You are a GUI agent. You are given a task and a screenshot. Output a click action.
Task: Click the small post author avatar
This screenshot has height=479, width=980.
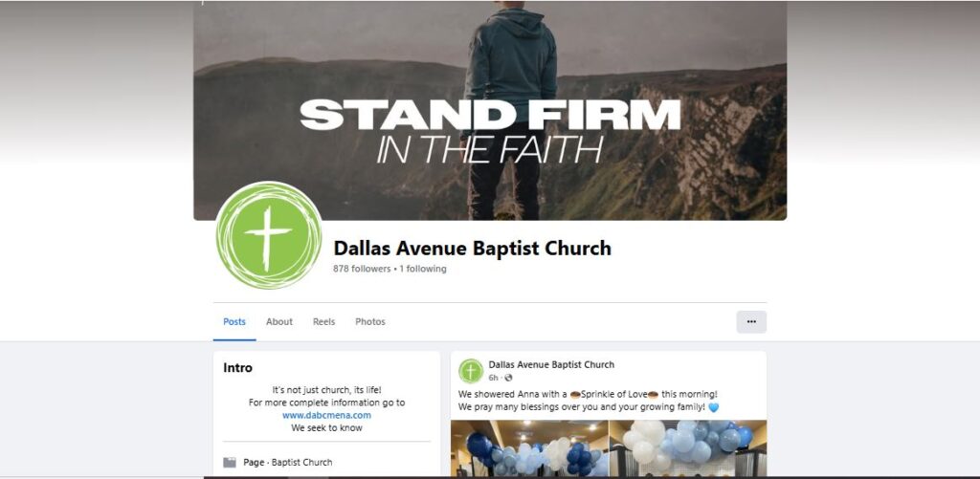coord(471,371)
